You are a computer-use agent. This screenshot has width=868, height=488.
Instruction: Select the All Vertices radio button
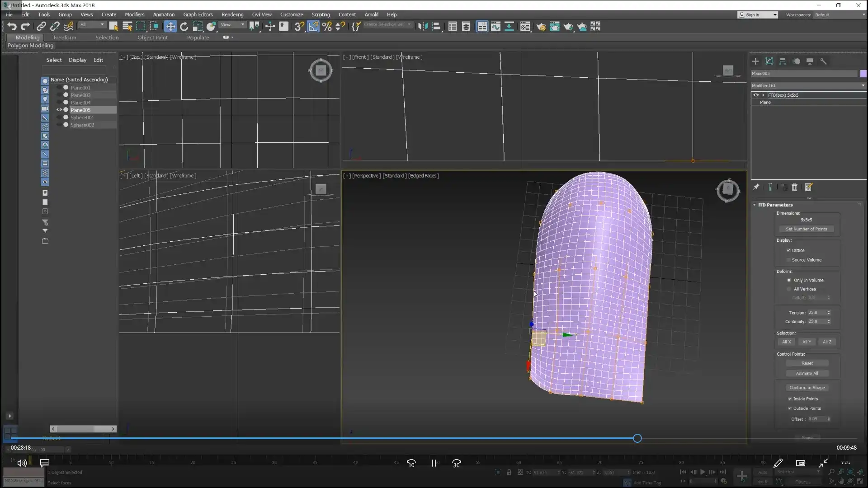789,289
